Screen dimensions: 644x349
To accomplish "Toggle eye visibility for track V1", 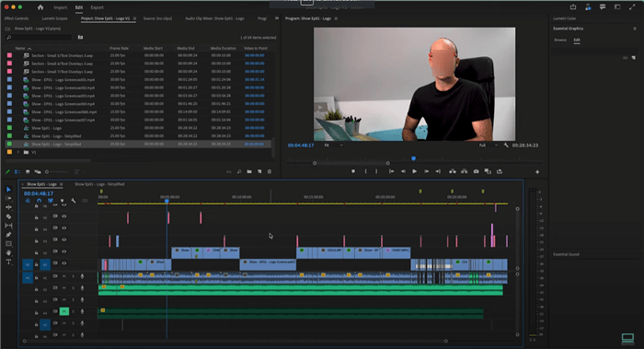I will click(x=64, y=263).
